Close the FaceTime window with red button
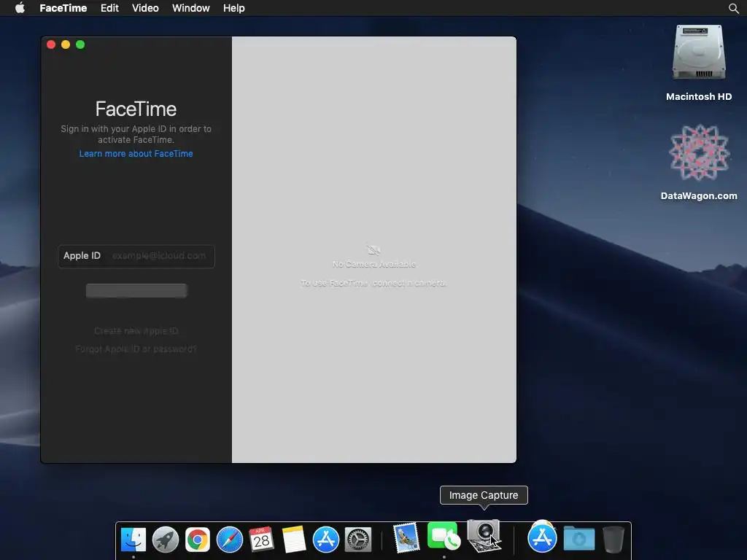This screenshot has width=747, height=560. pos(51,44)
